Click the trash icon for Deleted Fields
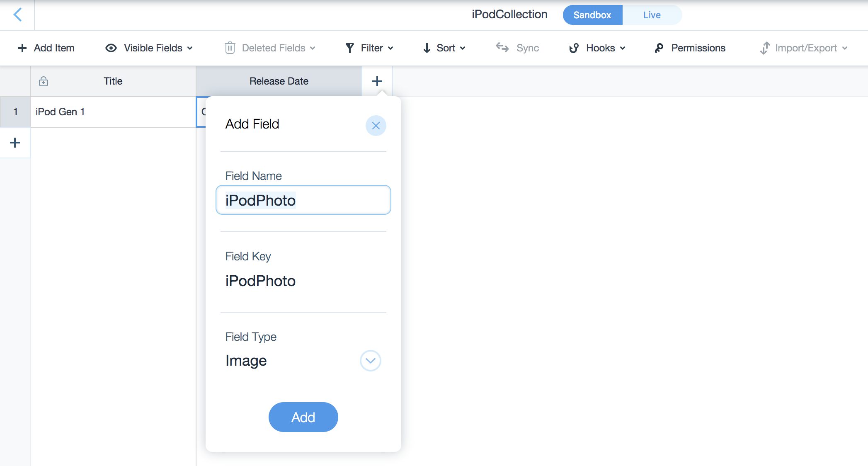868x466 pixels. coord(230,48)
